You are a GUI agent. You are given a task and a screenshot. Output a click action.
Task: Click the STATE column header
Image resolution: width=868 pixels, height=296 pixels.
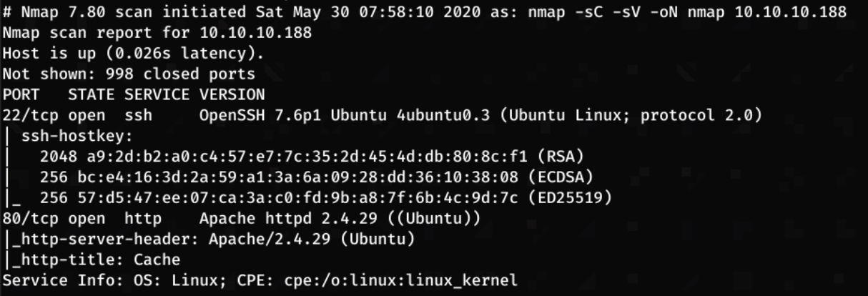click(93, 94)
